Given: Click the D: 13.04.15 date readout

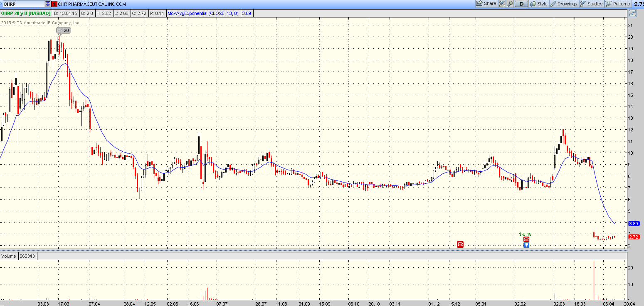Looking at the screenshot, I should [66, 13].
